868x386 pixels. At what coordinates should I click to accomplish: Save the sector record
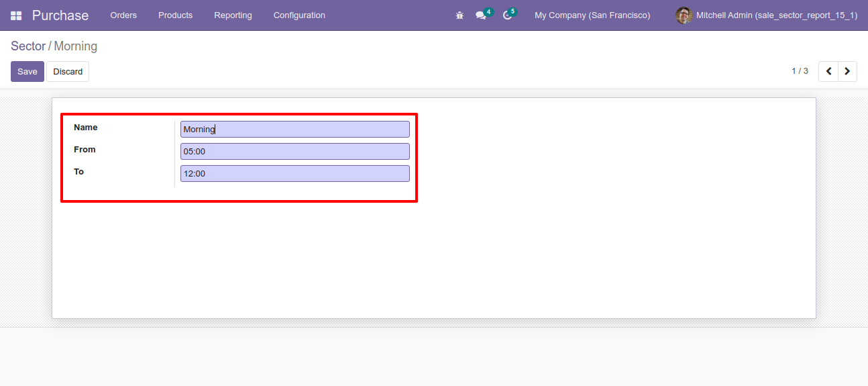28,72
